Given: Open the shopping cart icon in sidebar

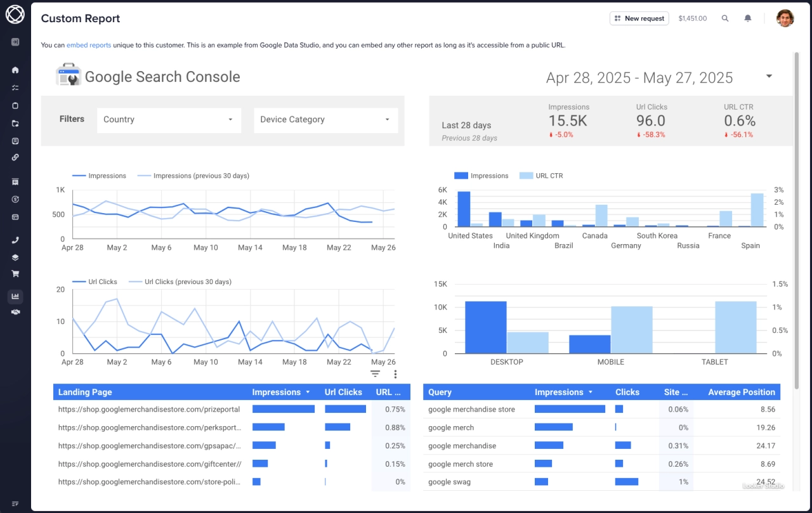Looking at the screenshot, I should (15, 274).
